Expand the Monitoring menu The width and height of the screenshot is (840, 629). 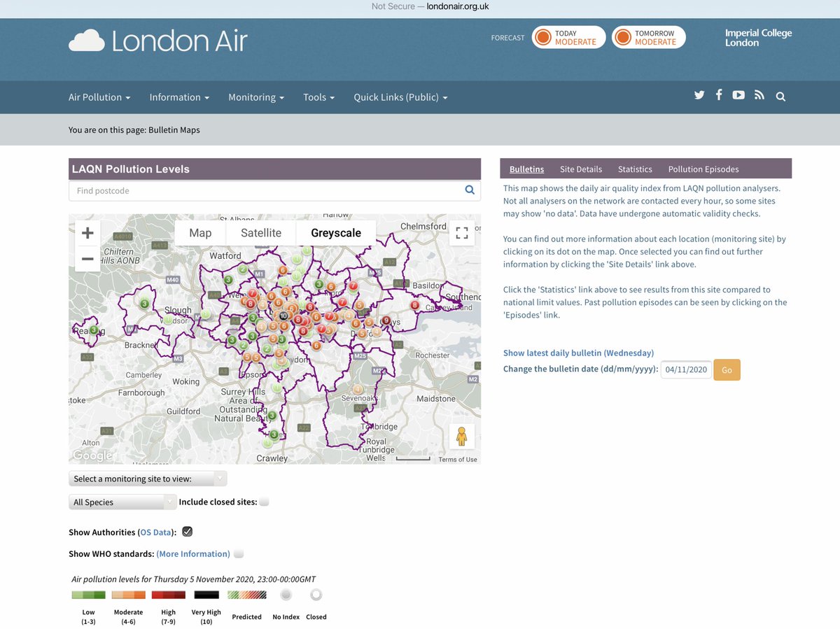pos(256,97)
